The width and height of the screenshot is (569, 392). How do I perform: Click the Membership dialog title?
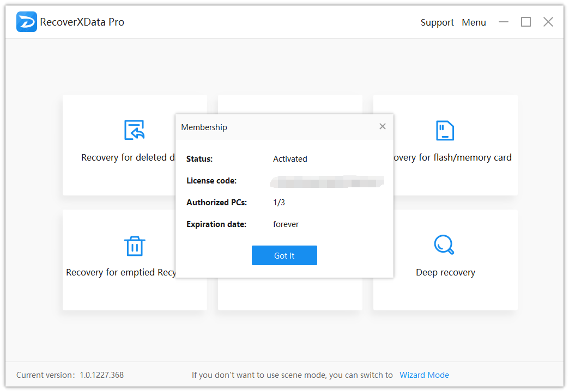[204, 127]
